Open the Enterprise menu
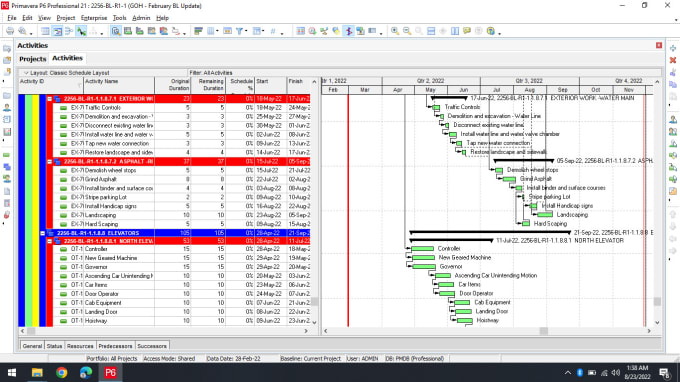 [x=94, y=18]
